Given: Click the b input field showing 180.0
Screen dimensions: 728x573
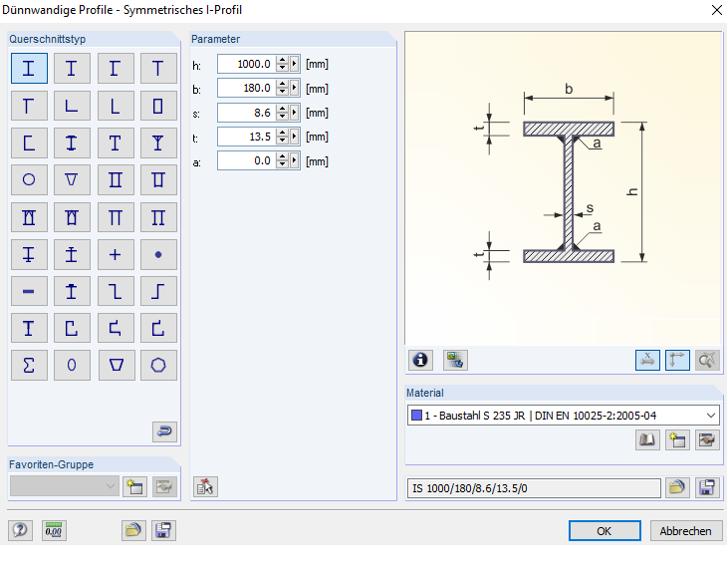Looking at the screenshot, I should (x=247, y=88).
